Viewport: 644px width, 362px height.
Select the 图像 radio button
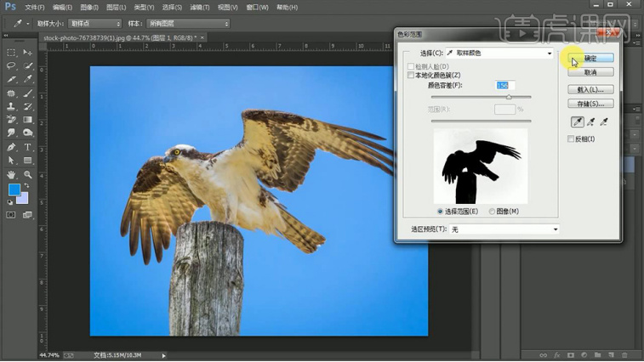point(493,212)
